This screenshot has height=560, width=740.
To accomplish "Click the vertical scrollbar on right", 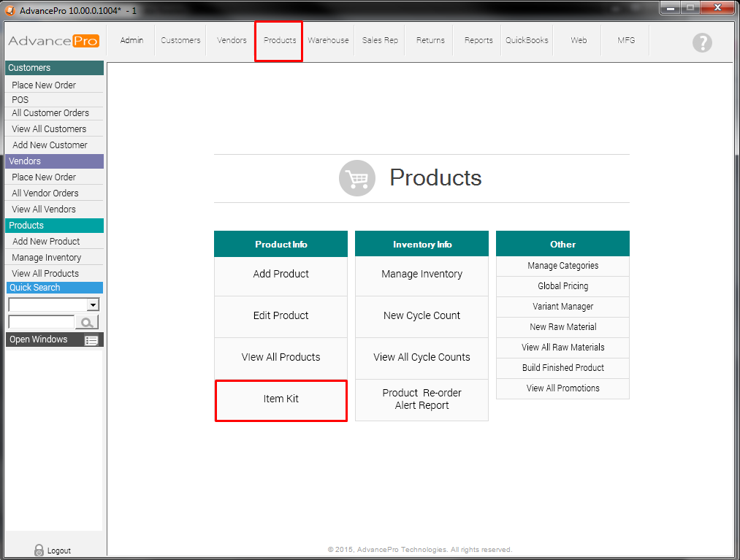I will [736, 292].
